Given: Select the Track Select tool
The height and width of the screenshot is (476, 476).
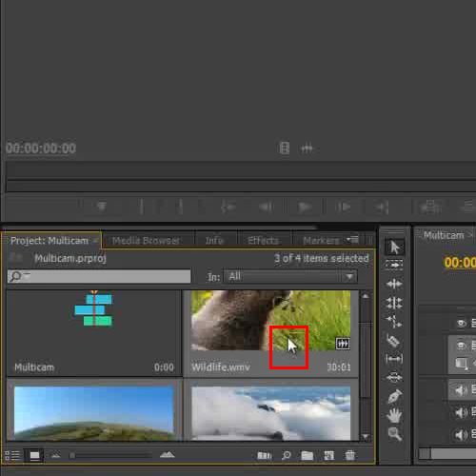Looking at the screenshot, I should tap(394, 265).
